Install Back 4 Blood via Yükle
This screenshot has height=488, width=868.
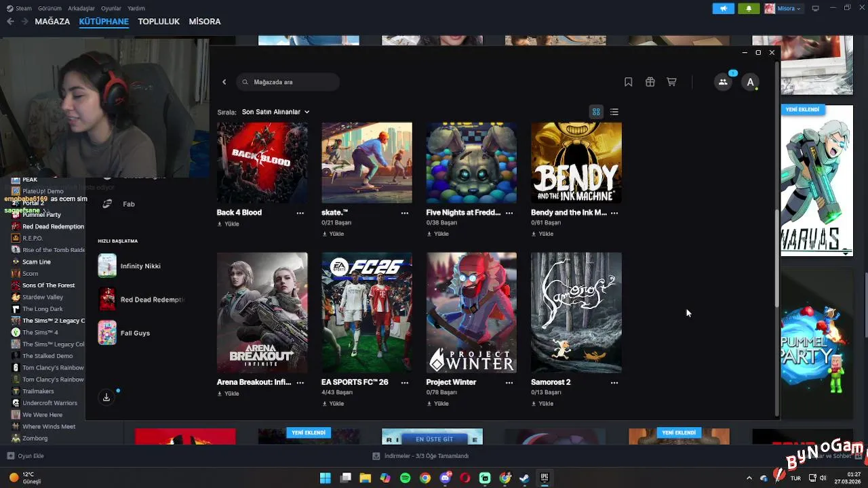[228, 224]
